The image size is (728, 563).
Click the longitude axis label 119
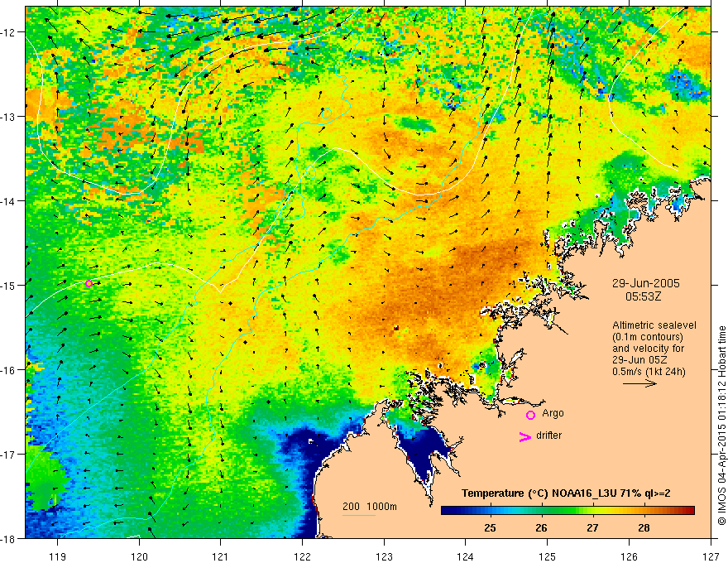pyautogui.click(x=58, y=556)
